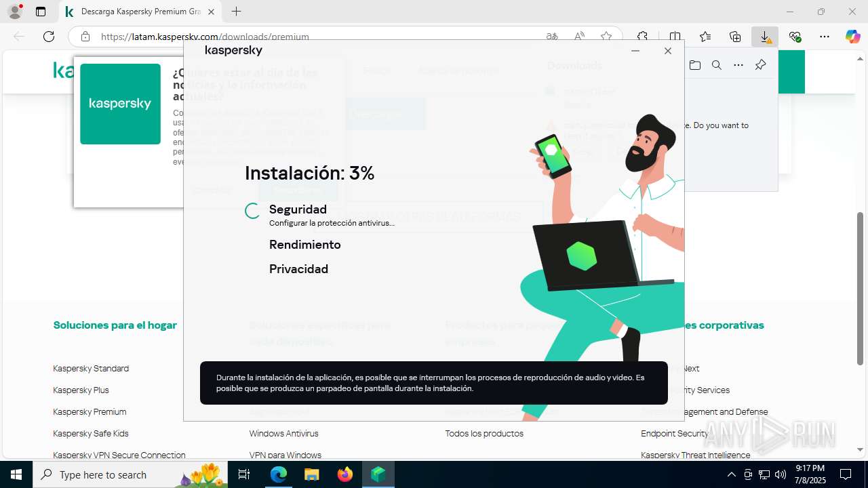Viewport: 868px width, 488px height.
Task: Select Kaspersky installer taskbar icon
Action: click(378, 474)
